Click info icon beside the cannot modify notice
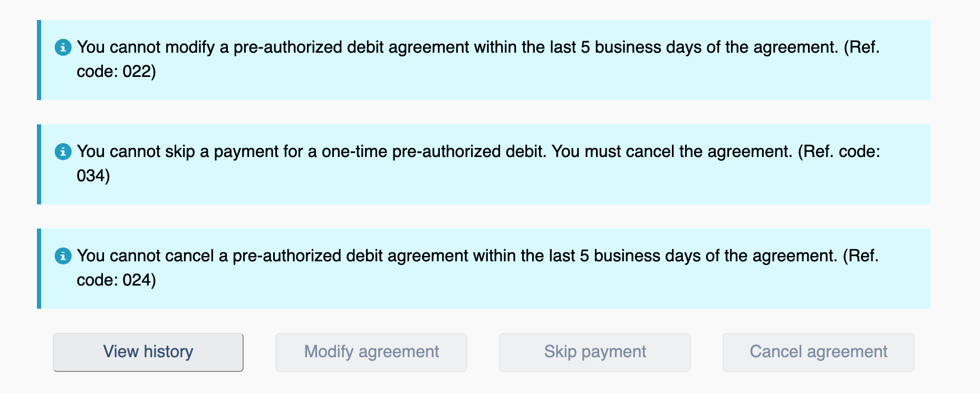The image size is (980, 393). point(63,47)
